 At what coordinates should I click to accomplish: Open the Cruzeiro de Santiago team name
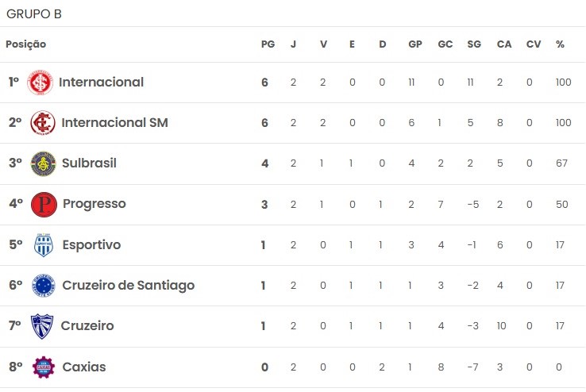128,285
